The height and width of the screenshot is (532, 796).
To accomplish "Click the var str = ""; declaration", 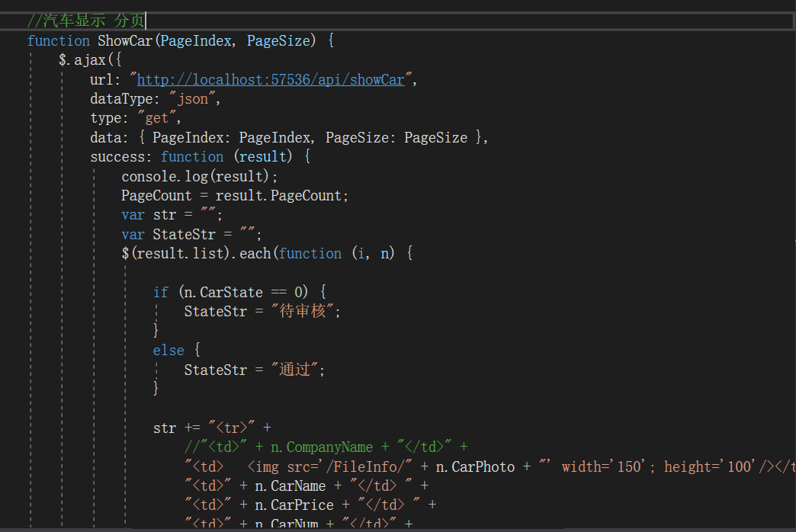I will 172,215.
